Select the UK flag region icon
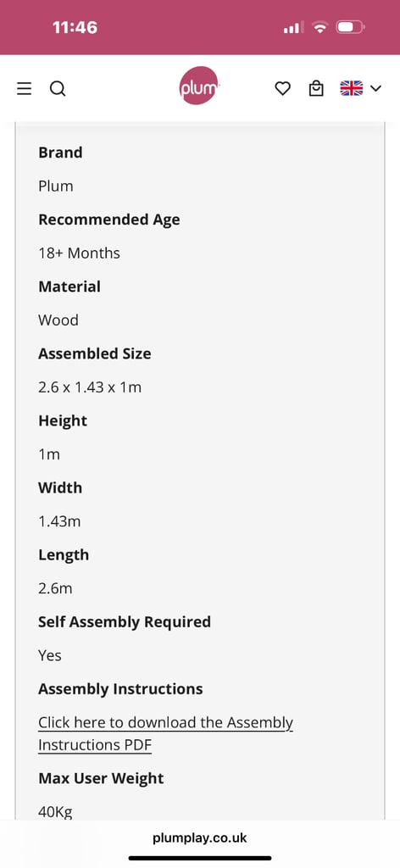The image size is (400, 868). click(x=352, y=88)
